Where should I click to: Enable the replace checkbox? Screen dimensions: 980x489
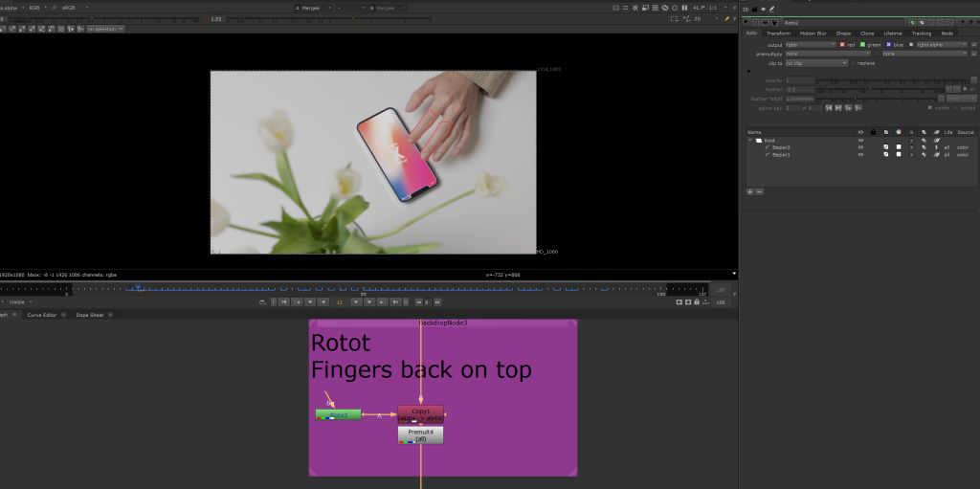[853, 63]
